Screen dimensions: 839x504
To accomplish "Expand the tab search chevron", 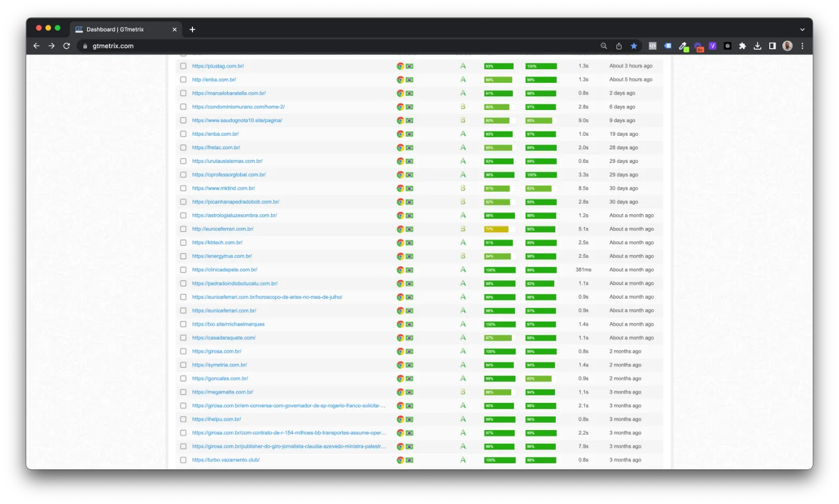I will point(802,29).
